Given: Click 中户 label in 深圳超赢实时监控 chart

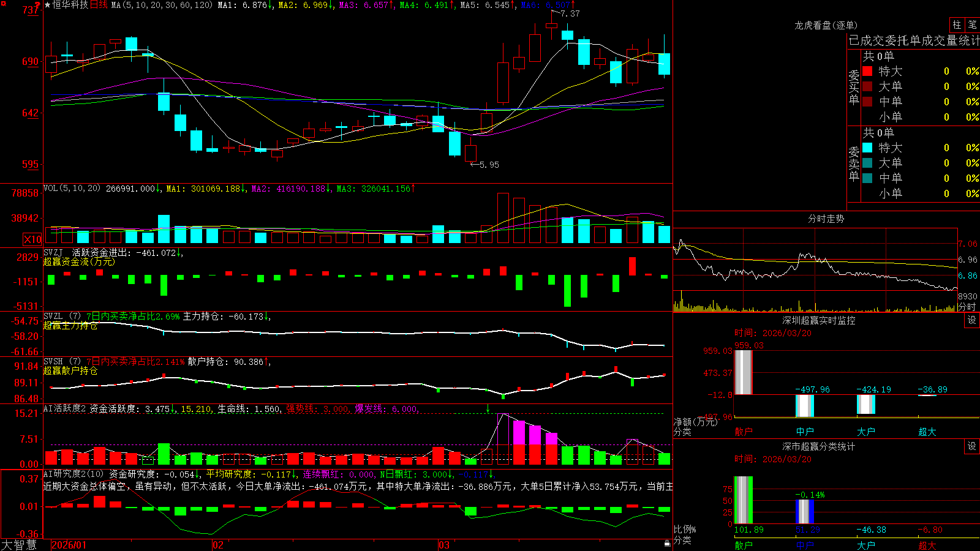Looking at the screenshot, I should [805, 432].
